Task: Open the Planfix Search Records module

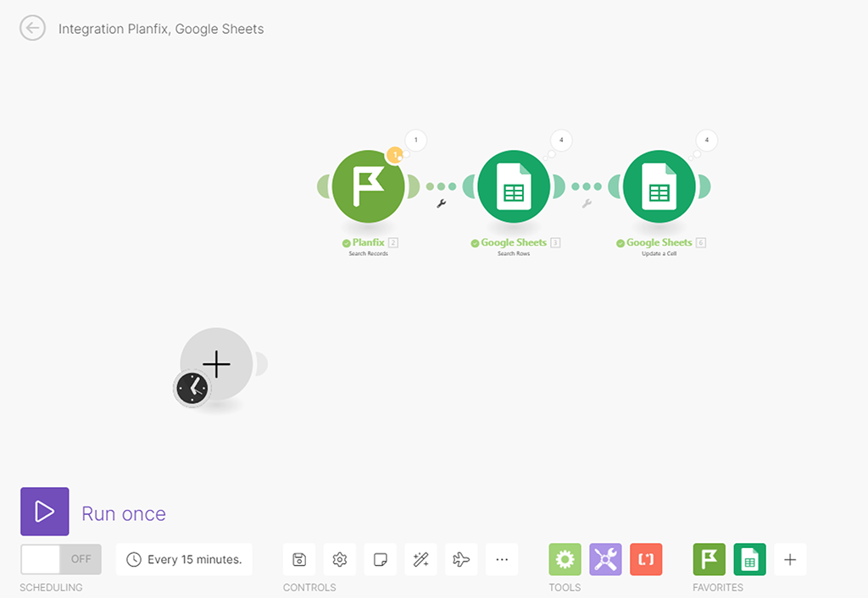Action: [x=368, y=186]
